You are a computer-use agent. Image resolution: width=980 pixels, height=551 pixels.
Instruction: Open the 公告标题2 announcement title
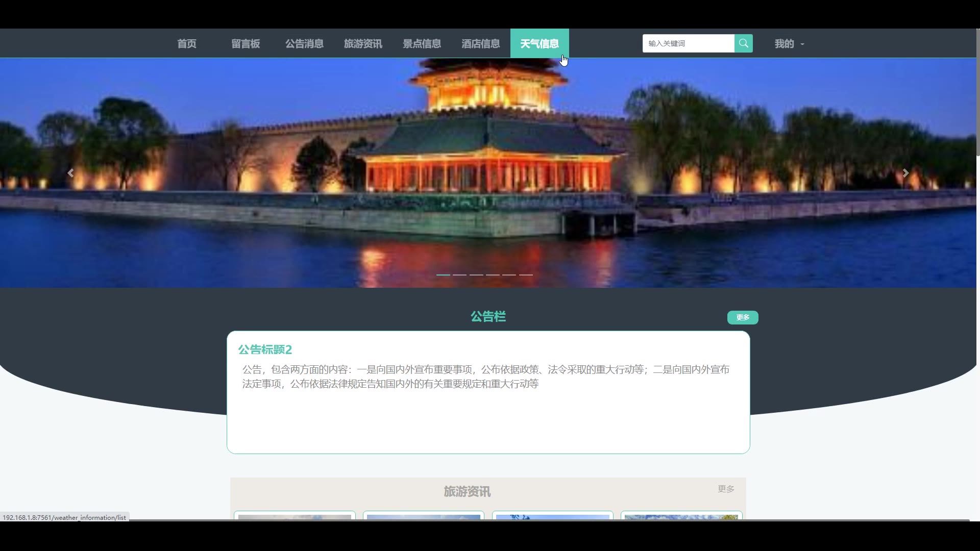coord(265,349)
